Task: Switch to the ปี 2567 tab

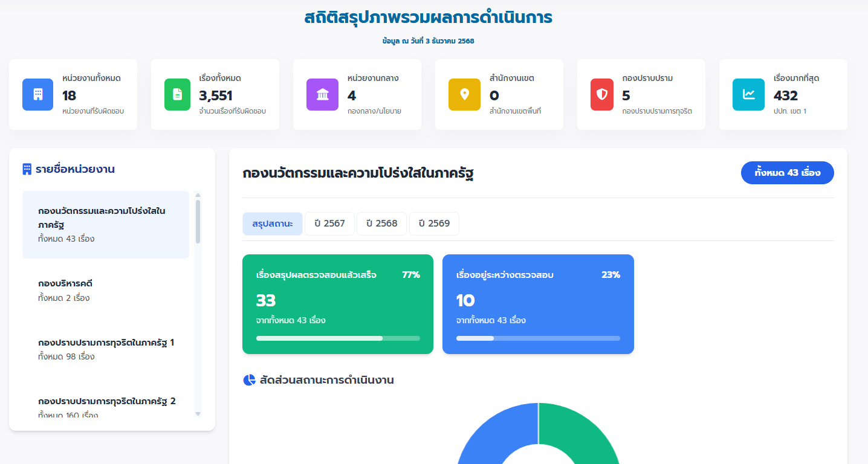Action: pyautogui.click(x=329, y=224)
